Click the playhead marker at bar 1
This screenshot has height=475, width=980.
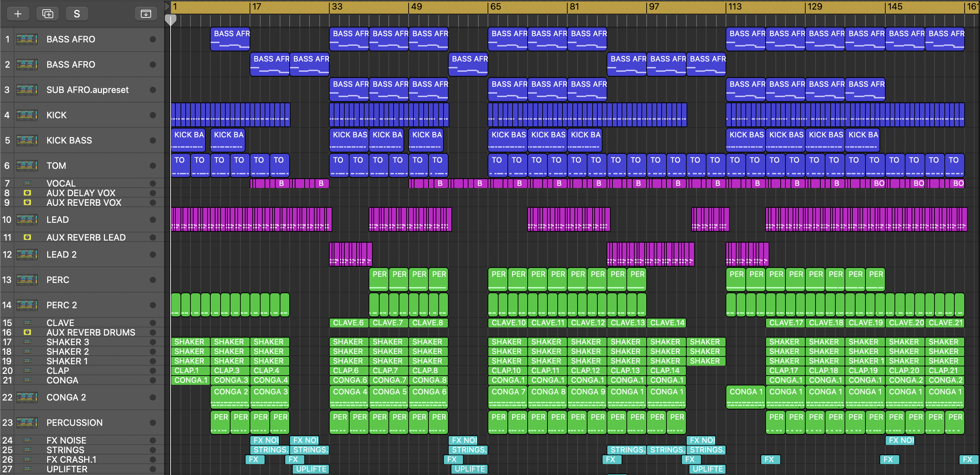point(170,20)
